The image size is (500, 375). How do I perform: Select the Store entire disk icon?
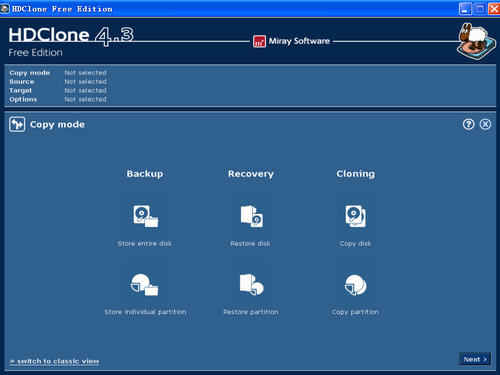pyautogui.click(x=146, y=216)
